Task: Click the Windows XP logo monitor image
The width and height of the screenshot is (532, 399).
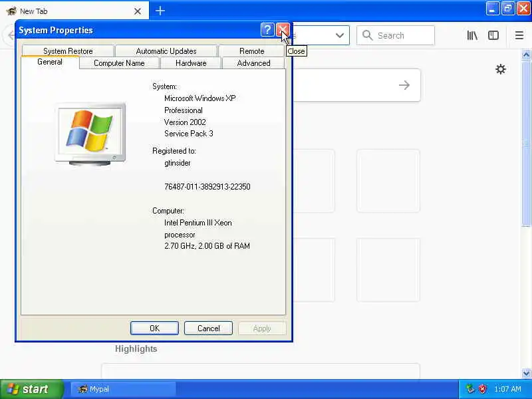Action: coord(90,134)
